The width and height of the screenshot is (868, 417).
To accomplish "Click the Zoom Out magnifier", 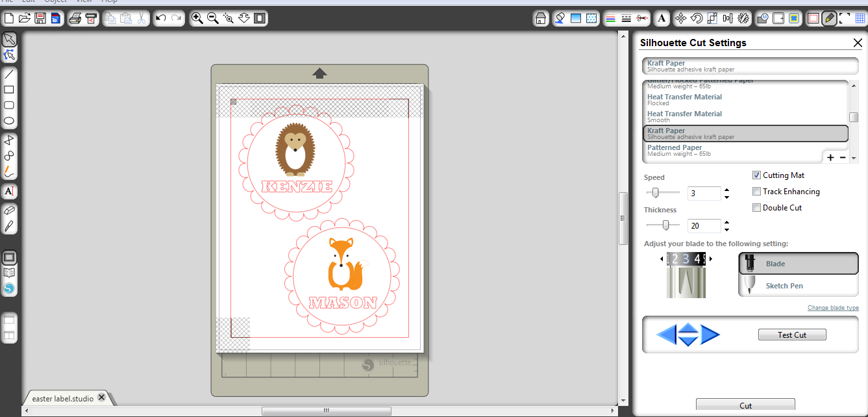I will pyautogui.click(x=213, y=18).
